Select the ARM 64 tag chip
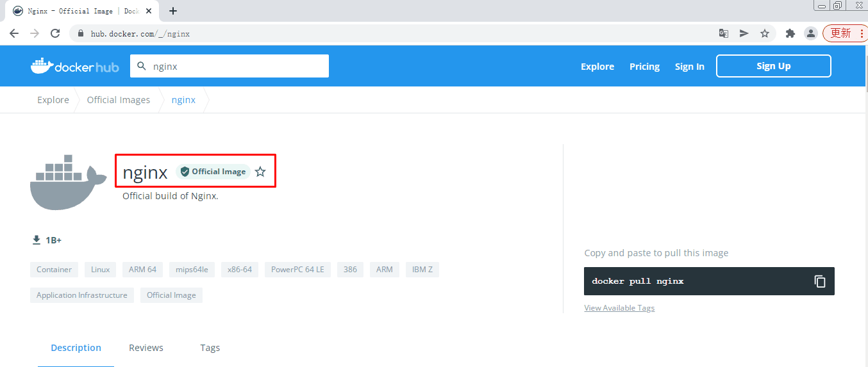This screenshot has height=367, width=868. (x=142, y=270)
